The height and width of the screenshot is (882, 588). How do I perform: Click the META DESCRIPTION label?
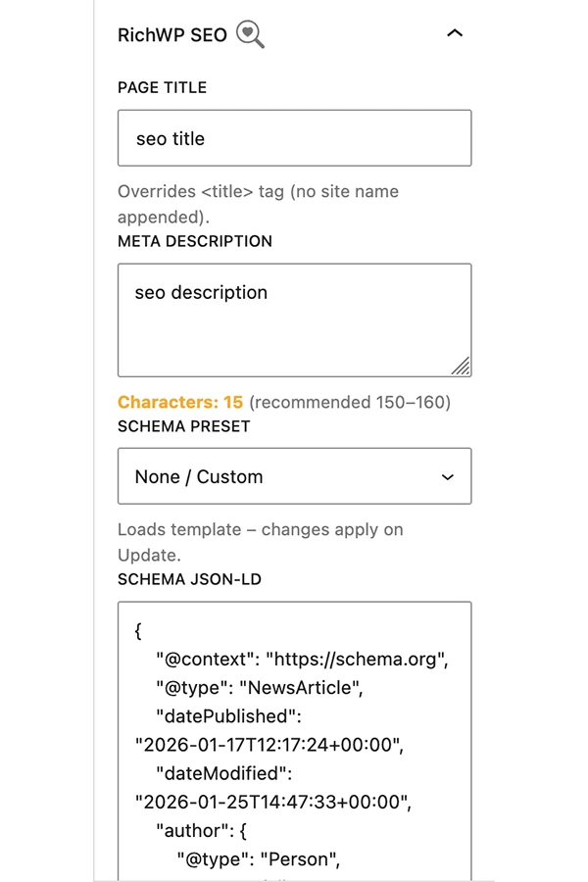[195, 241]
